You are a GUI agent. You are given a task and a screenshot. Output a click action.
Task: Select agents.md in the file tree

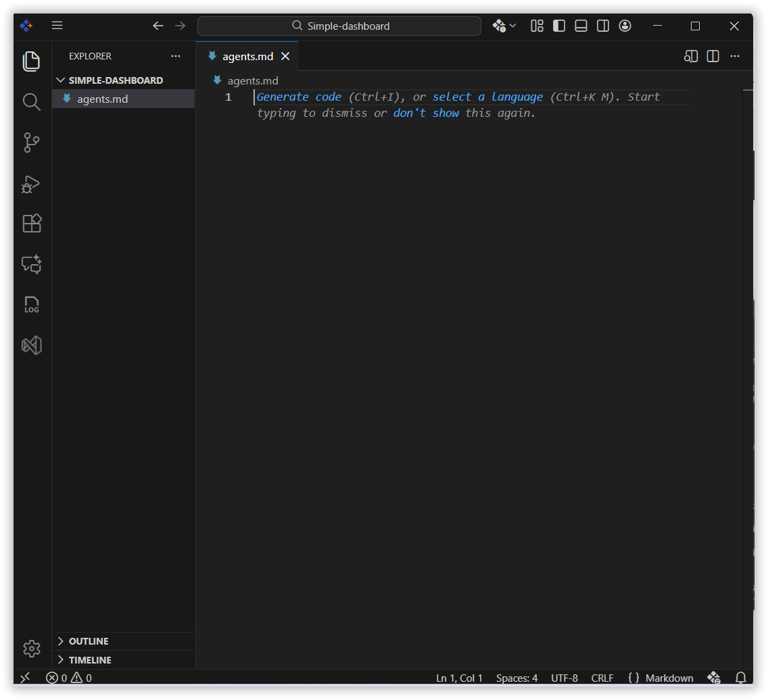click(x=123, y=99)
